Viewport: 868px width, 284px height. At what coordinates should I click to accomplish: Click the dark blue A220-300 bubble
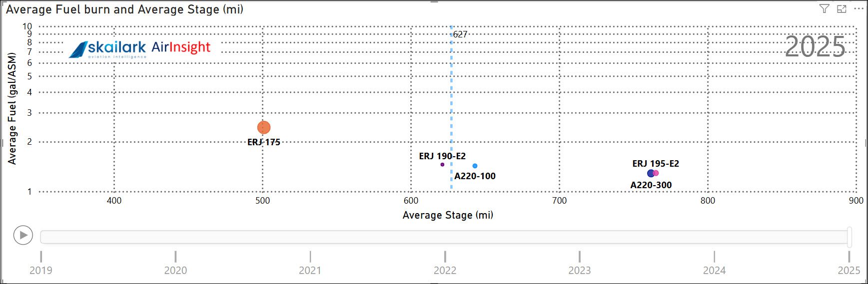click(650, 173)
